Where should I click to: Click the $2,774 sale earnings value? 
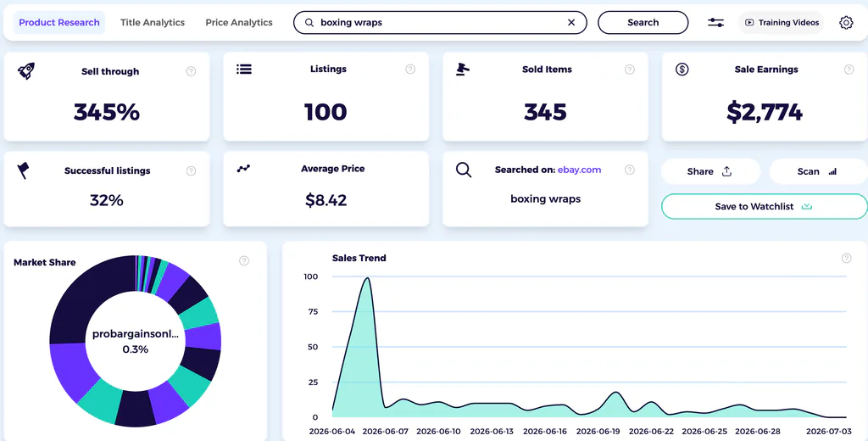coord(765,113)
